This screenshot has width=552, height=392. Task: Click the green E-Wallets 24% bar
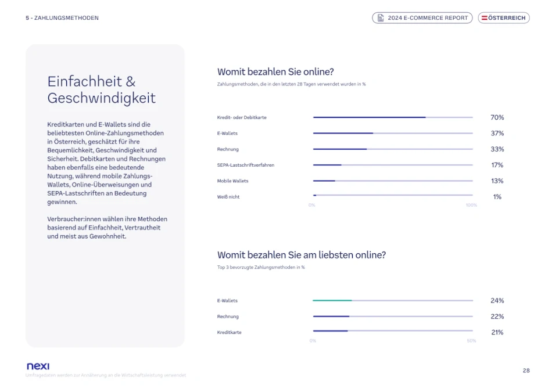point(332,300)
